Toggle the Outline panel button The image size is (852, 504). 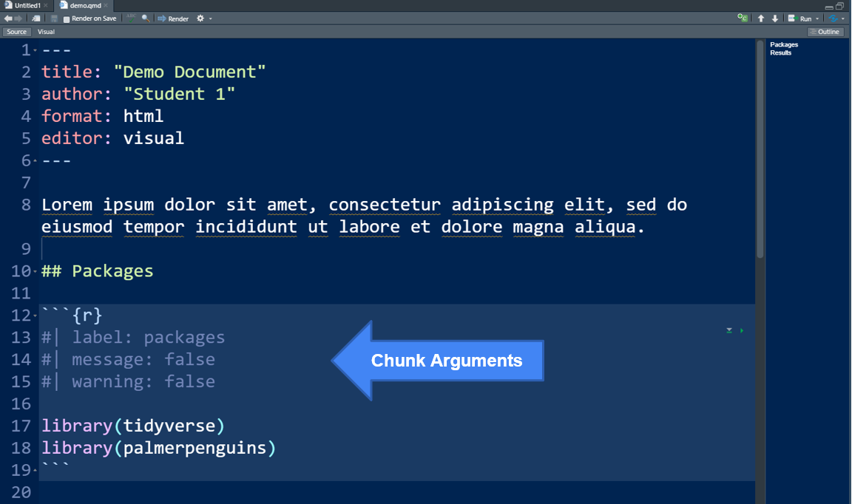[825, 32]
